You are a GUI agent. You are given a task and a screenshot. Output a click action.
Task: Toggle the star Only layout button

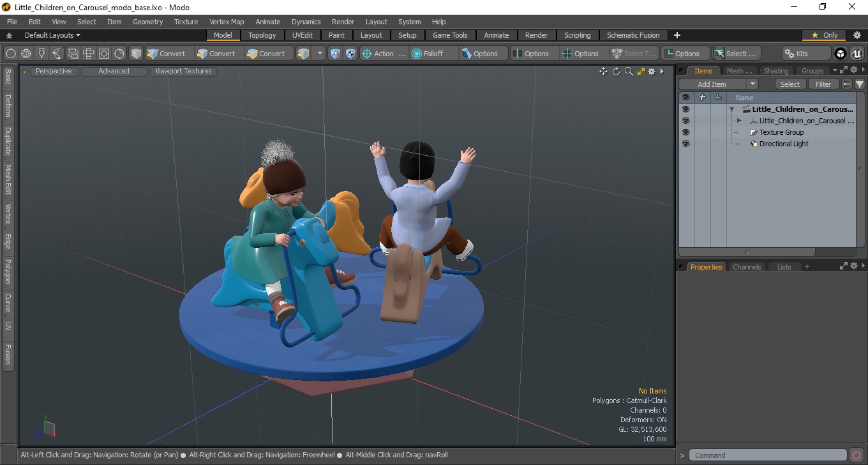tap(824, 35)
